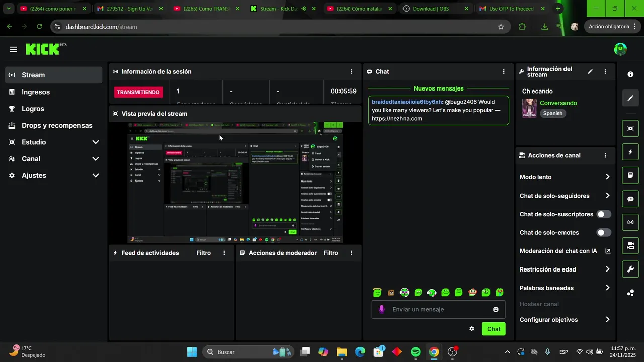Open Chrome downloads icon
The height and width of the screenshot is (362, 644).
544,27
